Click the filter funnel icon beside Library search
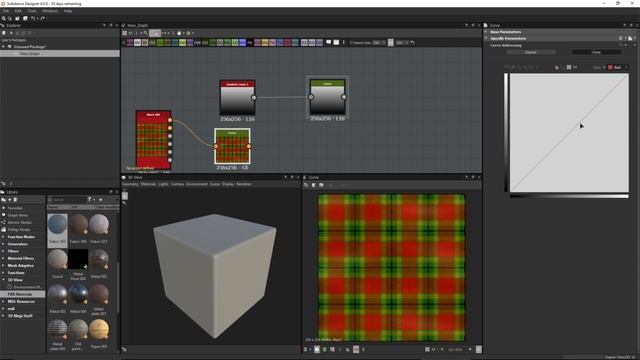640x360 pixels. (89, 200)
